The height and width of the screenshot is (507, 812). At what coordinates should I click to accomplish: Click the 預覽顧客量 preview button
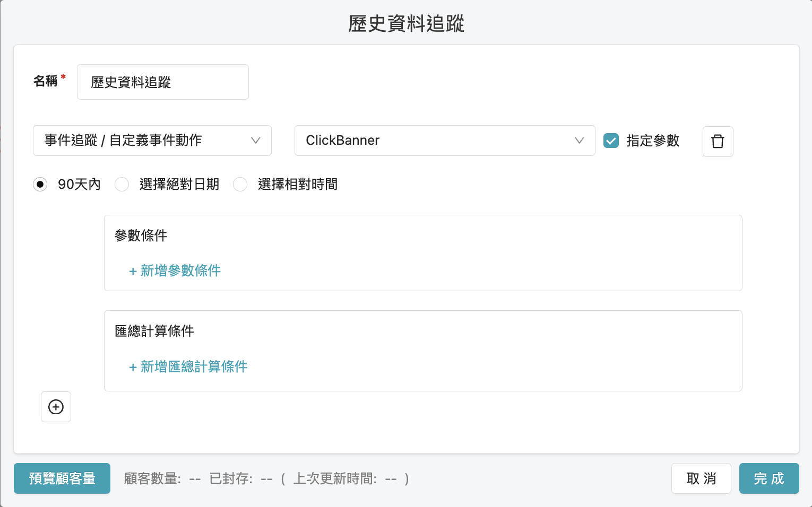62,478
